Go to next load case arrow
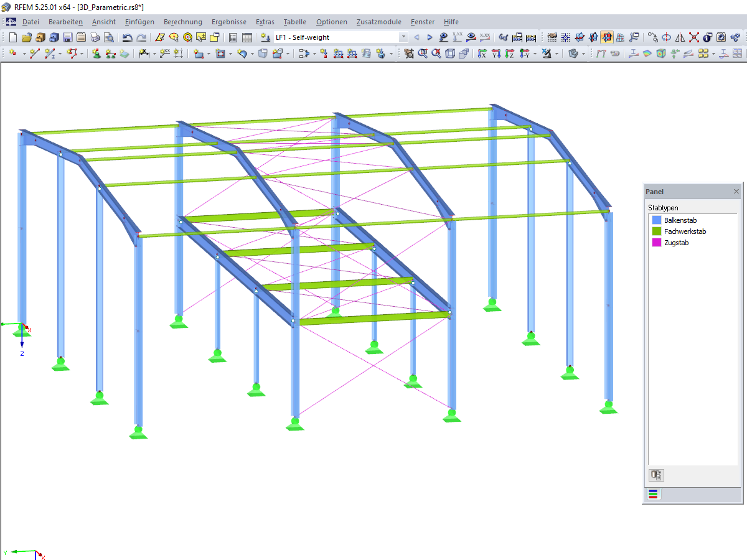 [x=430, y=37]
